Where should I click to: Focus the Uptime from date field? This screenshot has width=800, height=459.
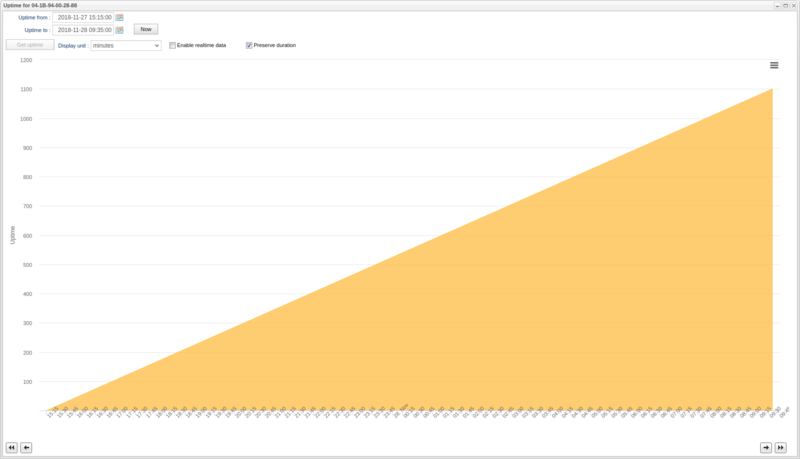point(83,17)
